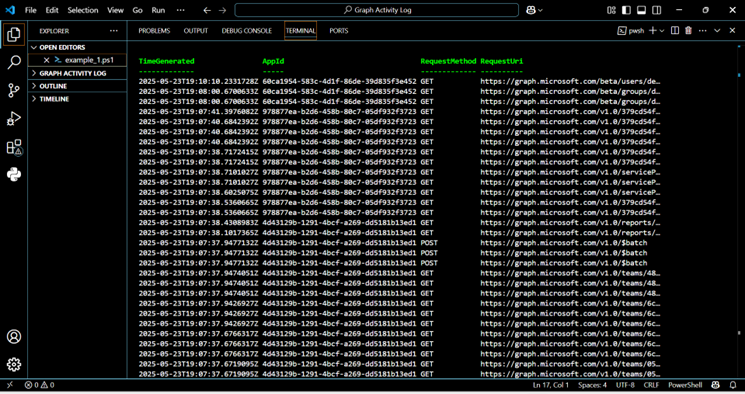The image size is (745, 394).
Task: Open the Copilot chat icon in title bar
Action: [x=531, y=10]
